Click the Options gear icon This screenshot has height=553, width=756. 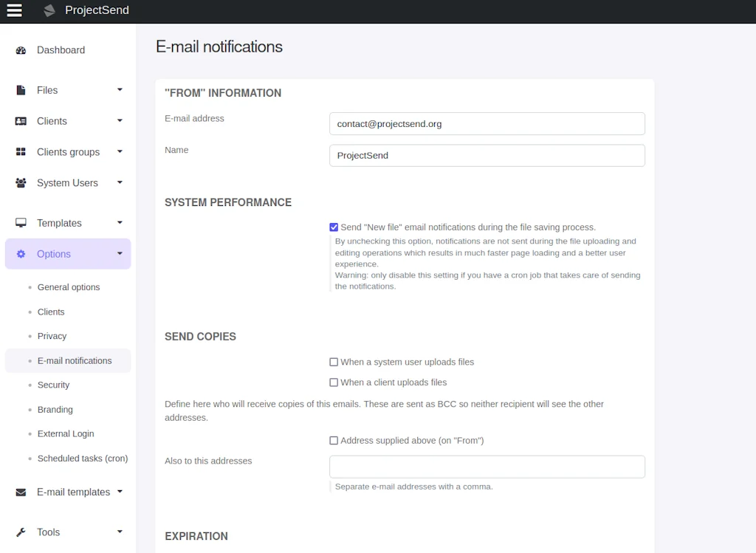point(20,253)
